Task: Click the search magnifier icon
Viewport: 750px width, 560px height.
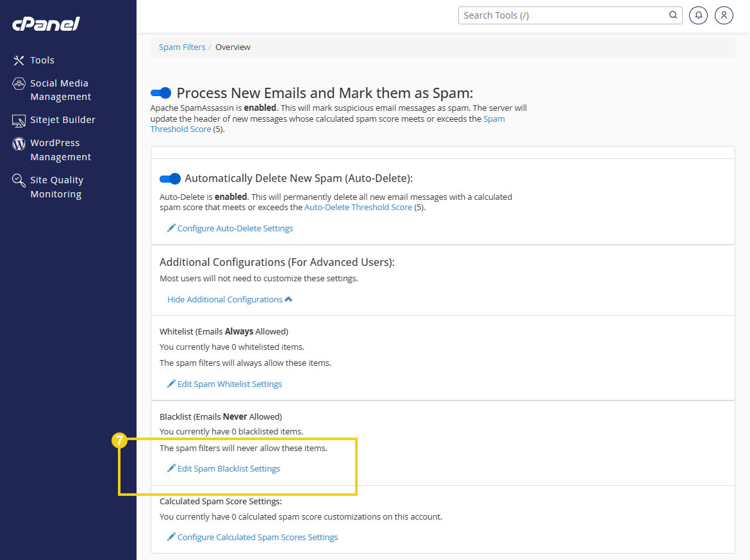Action: (672, 15)
